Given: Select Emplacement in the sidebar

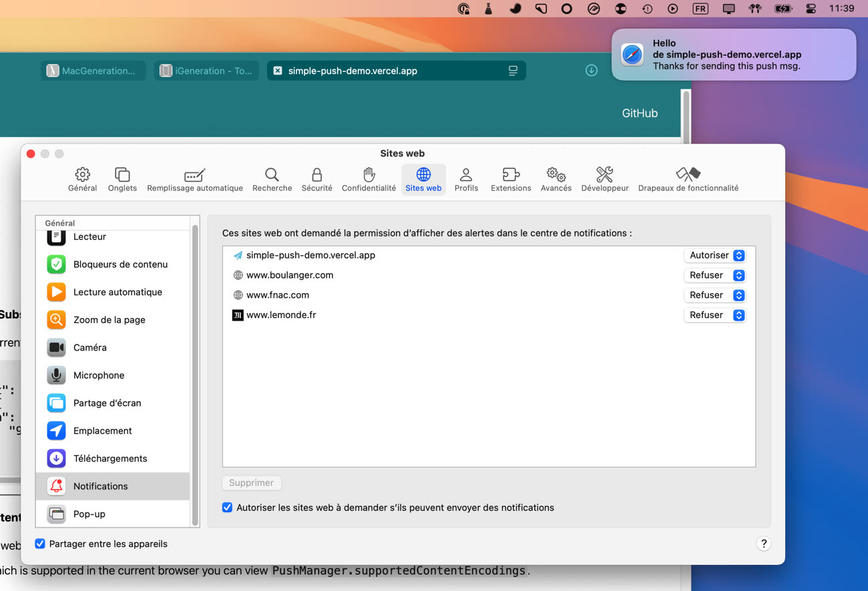Looking at the screenshot, I should 113,431.
